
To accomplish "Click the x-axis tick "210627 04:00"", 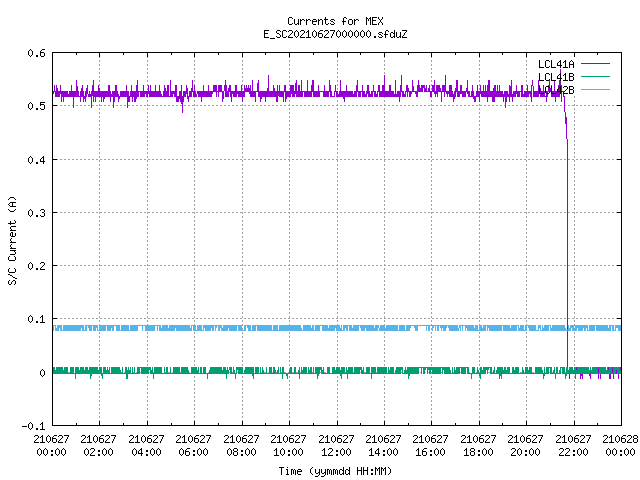I will (x=146, y=445).
